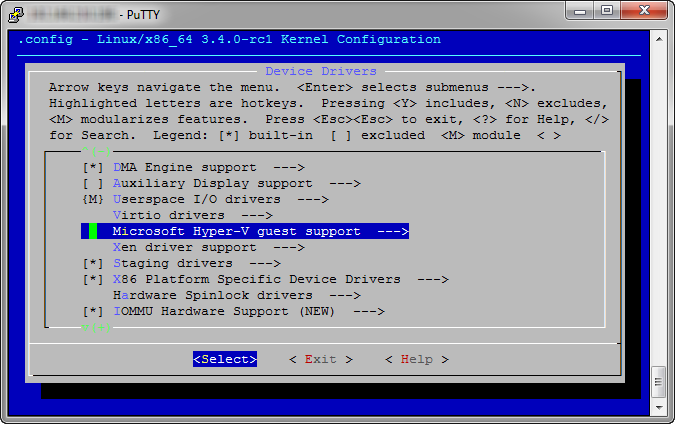Open Microsoft Hyper-V guest support submenu
675x424 pixels.
(x=236, y=232)
